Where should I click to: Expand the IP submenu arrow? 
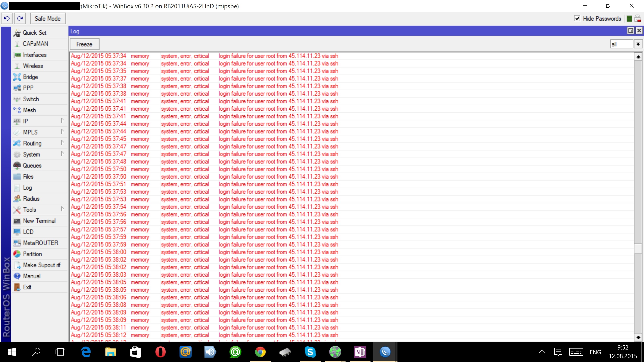click(62, 121)
